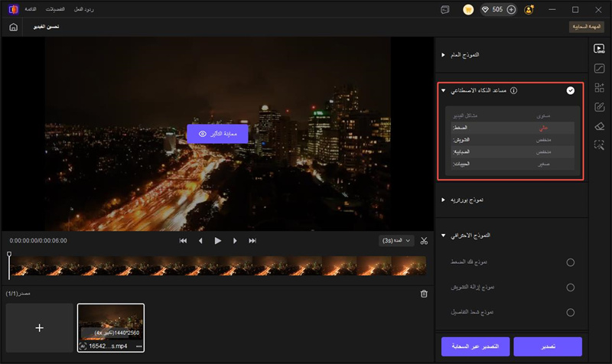Select the نموذج شحذ التفاصيل radio button
The height and width of the screenshot is (364, 612).
point(570,312)
